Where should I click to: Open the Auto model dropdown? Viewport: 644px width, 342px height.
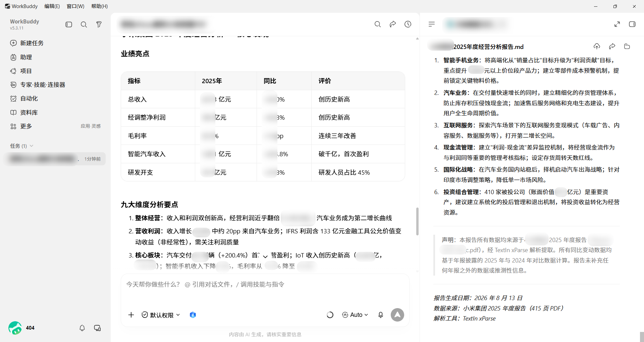[x=355, y=315]
